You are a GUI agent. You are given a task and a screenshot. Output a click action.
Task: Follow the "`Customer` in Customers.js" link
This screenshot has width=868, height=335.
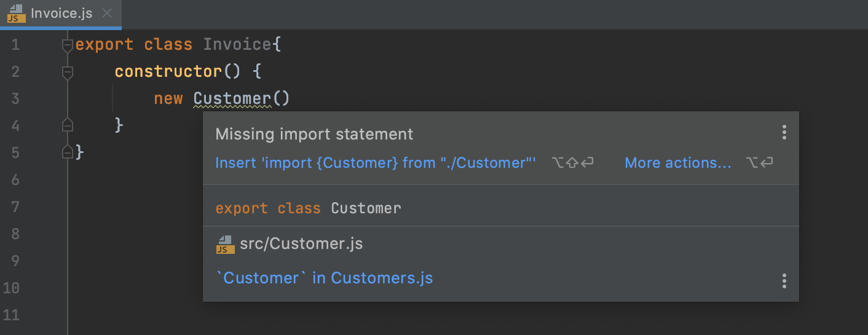coord(325,278)
